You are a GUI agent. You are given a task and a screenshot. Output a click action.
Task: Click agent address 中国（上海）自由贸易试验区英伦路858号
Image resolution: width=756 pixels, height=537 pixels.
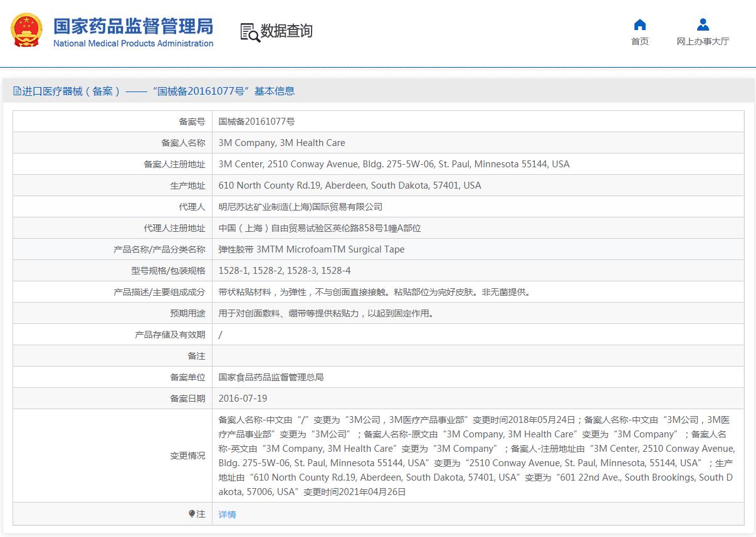(320, 228)
